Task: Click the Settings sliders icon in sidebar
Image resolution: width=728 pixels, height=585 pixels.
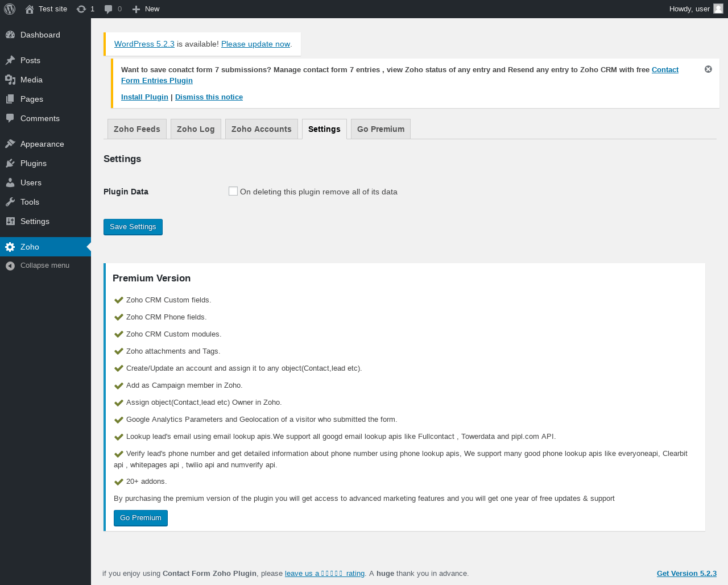Action: click(x=10, y=221)
